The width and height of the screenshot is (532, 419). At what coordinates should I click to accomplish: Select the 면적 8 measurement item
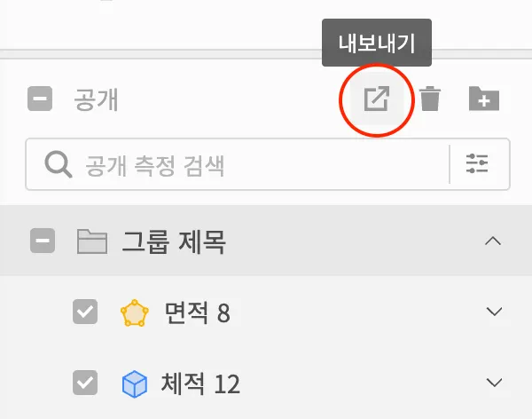[198, 312]
